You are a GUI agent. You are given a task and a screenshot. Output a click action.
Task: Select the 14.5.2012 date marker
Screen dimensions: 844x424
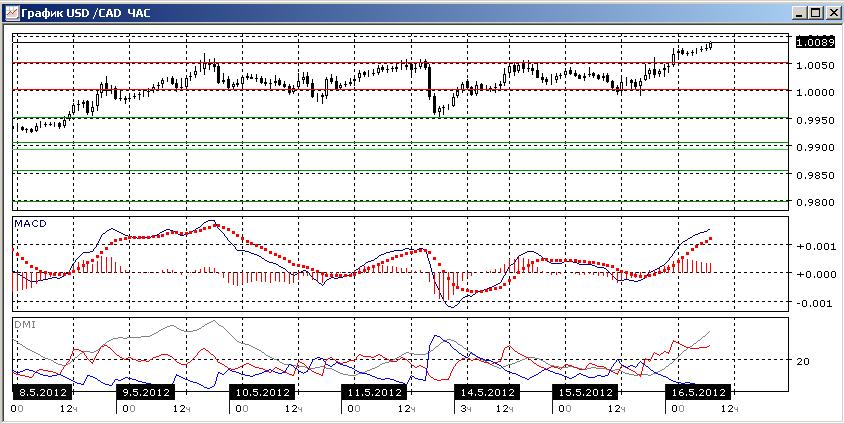pyautogui.click(x=486, y=392)
